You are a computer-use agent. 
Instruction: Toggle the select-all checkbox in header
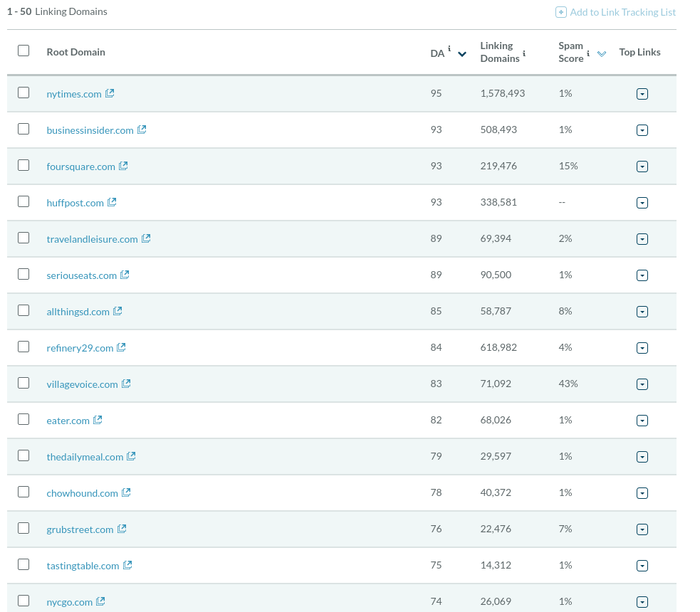pyautogui.click(x=23, y=51)
